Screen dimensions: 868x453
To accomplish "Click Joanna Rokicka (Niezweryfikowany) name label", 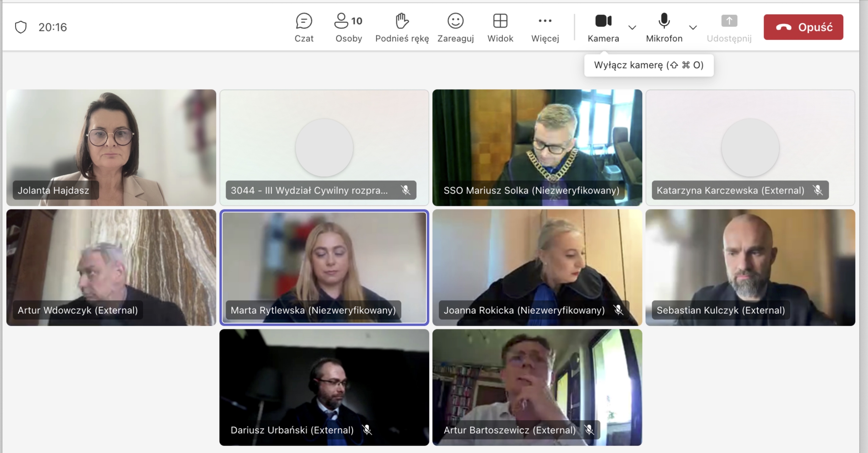I will [524, 310].
